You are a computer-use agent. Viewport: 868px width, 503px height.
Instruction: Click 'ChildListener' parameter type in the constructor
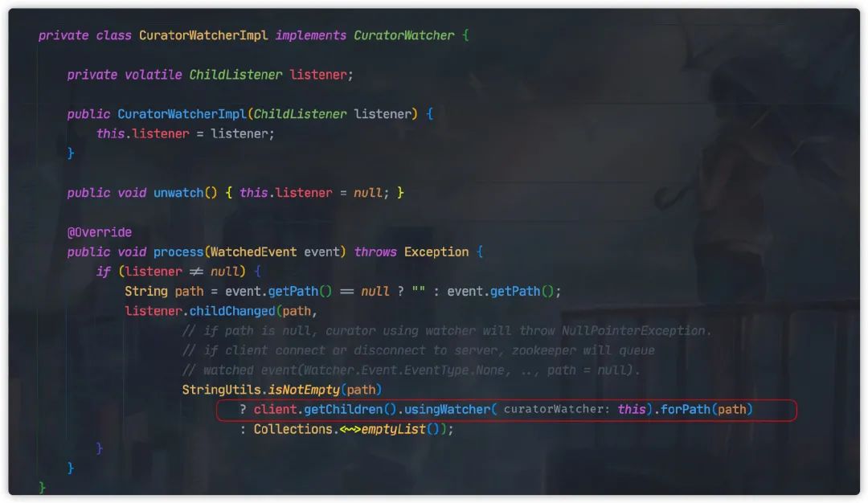pos(300,114)
